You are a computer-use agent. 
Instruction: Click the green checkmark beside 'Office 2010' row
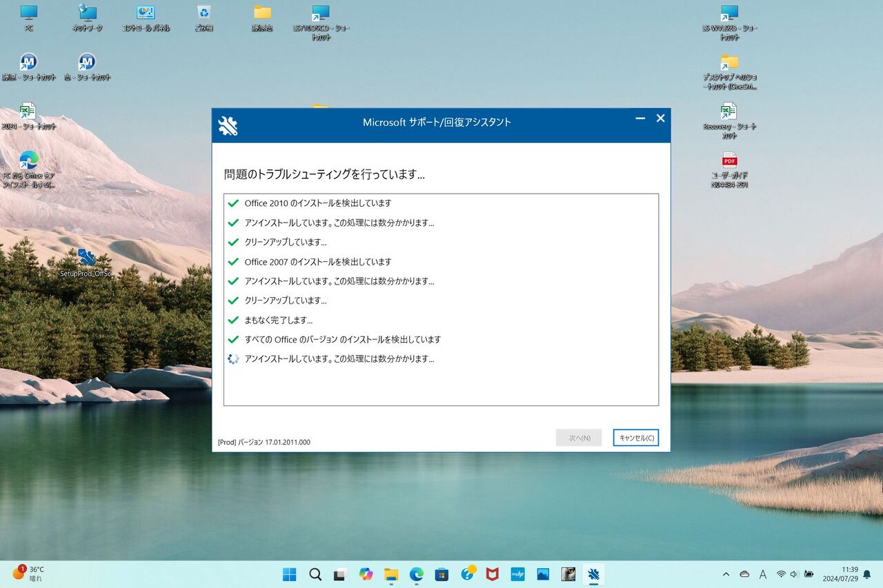coord(233,203)
